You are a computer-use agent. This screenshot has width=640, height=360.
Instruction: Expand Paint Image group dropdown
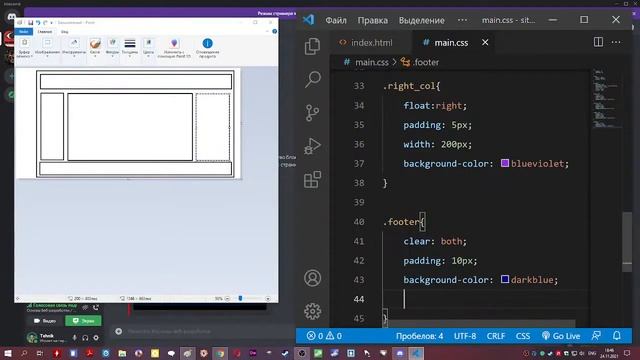point(47,48)
